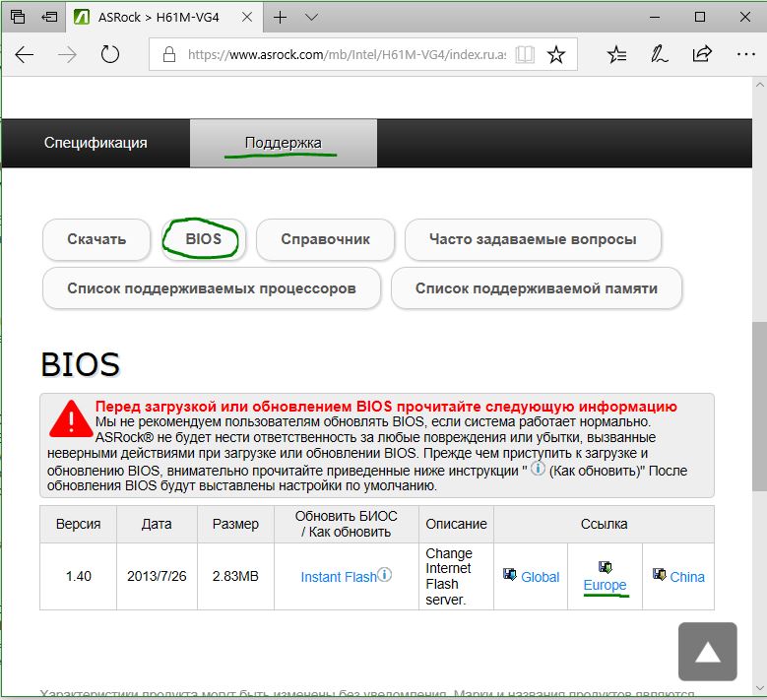
Task: Click the red BIOS warning headline
Action: (x=386, y=407)
